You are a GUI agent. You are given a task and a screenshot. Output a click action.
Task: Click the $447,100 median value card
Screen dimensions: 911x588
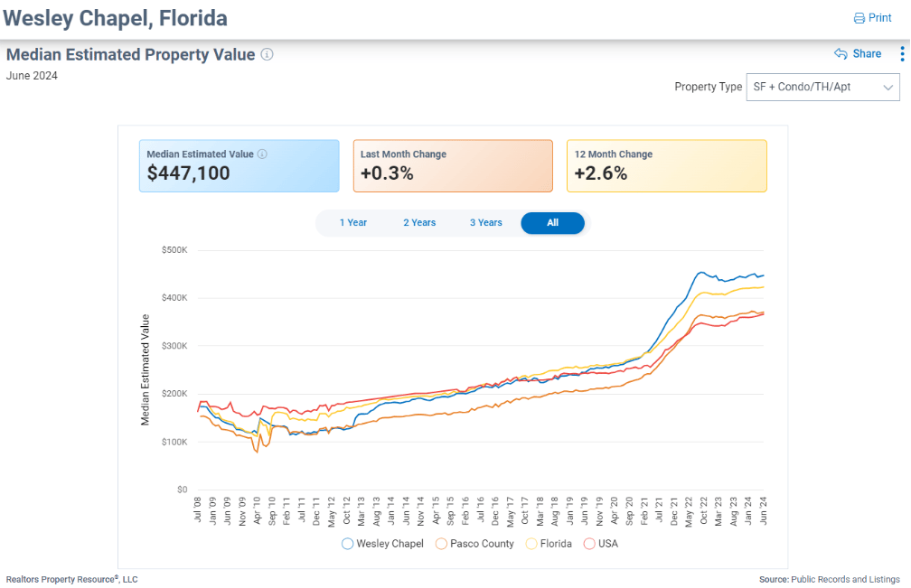pos(239,165)
